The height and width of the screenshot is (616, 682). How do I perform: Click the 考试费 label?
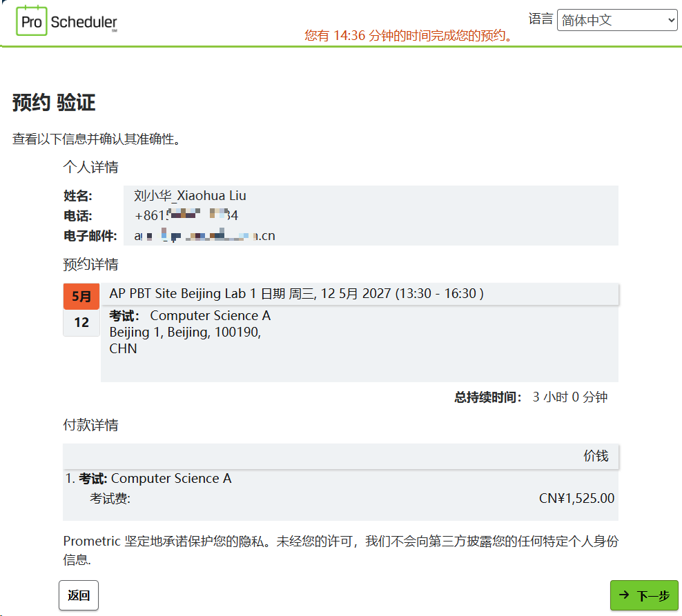click(110, 498)
